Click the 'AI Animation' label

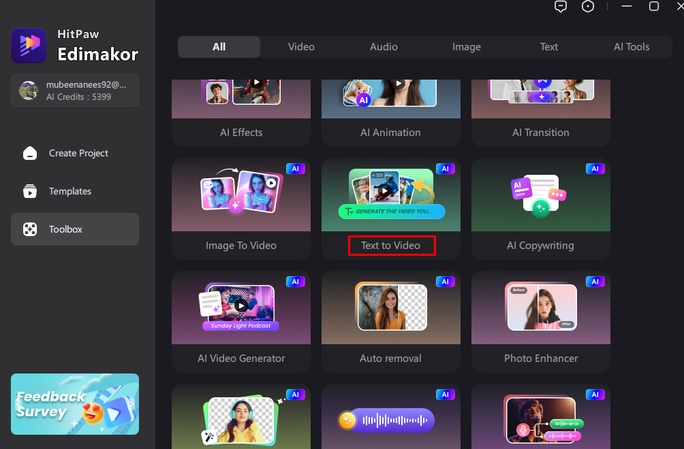[390, 132]
